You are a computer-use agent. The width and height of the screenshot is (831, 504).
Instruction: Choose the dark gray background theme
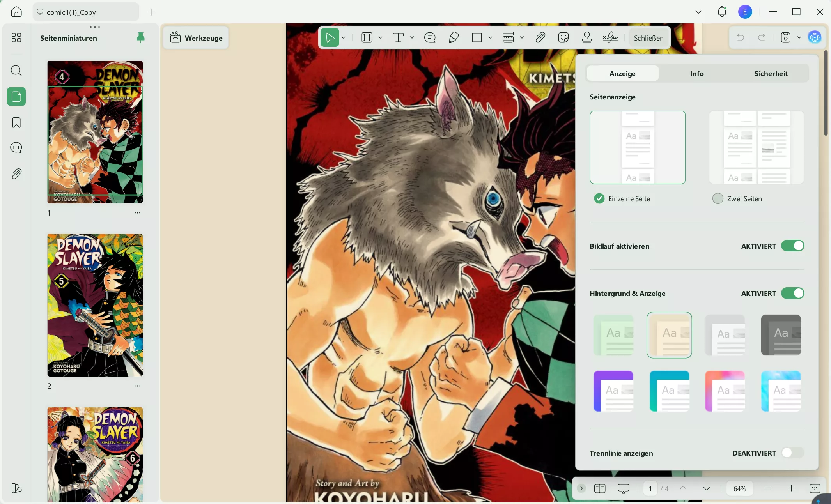(x=781, y=335)
